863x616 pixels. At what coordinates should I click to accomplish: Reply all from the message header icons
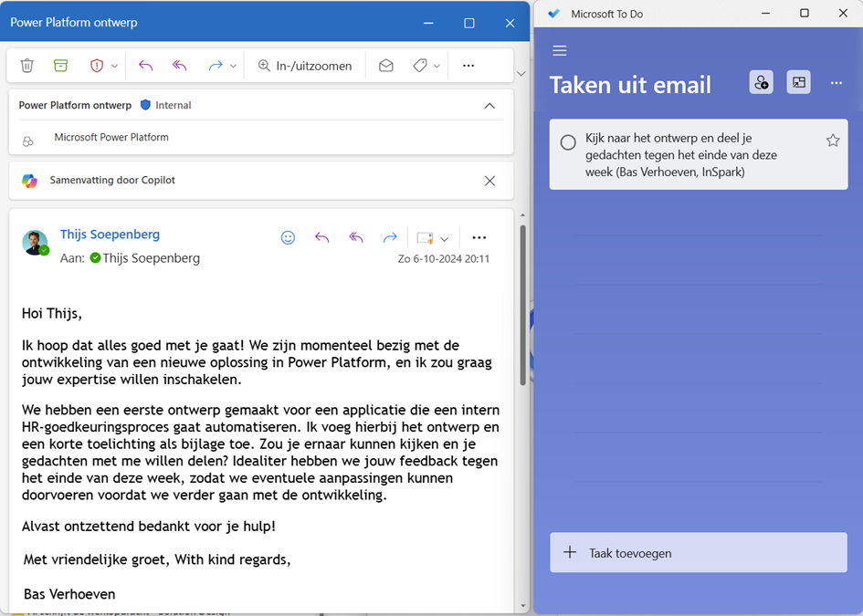(x=356, y=237)
